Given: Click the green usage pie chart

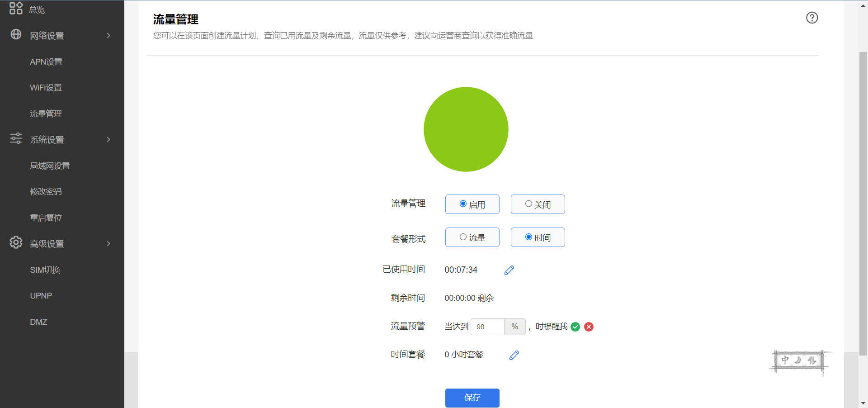Looking at the screenshot, I should [466, 129].
